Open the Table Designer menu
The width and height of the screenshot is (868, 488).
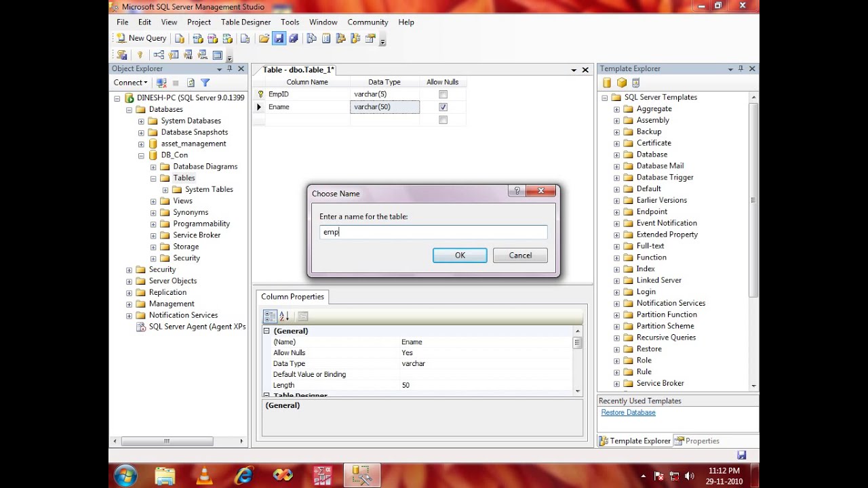pyautogui.click(x=245, y=22)
